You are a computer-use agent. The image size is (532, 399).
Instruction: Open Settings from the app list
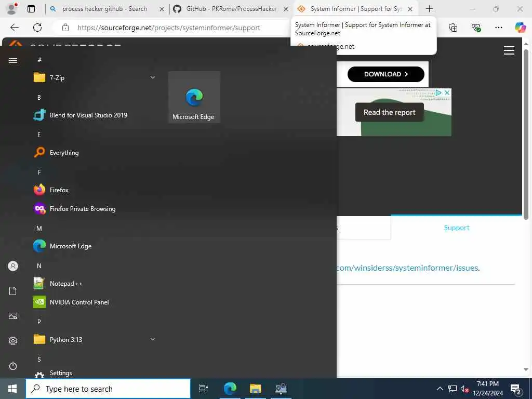(95, 373)
